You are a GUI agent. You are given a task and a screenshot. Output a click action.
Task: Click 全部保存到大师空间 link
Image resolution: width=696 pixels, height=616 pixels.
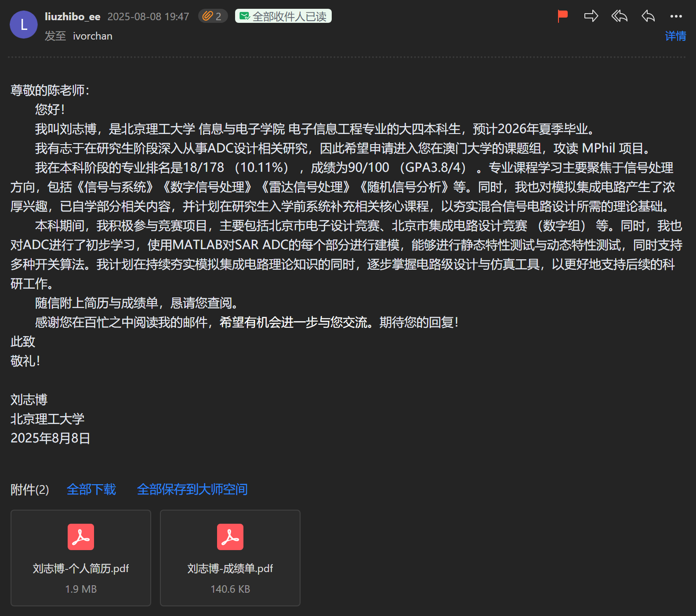click(192, 489)
